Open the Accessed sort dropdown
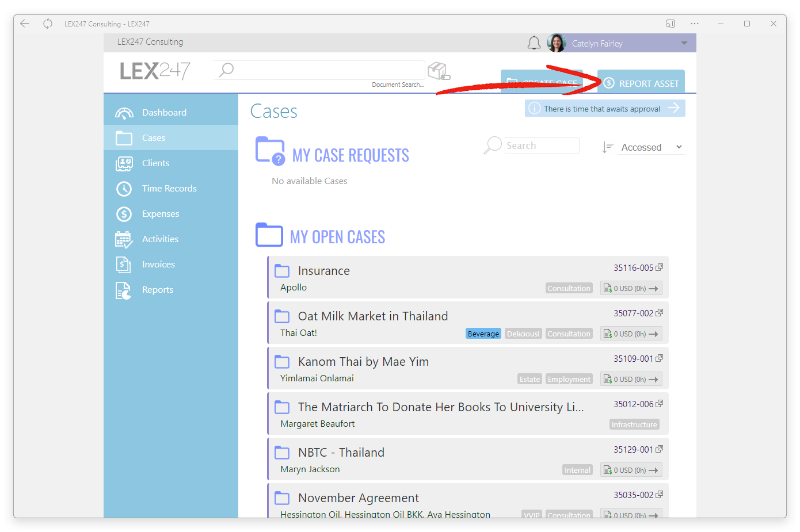 pos(652,147)
